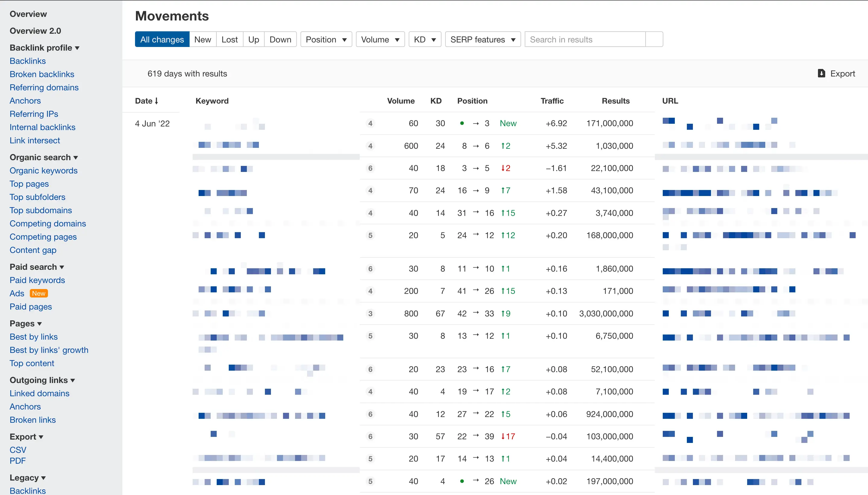
Task: Switch to the Up movements filter
Action: click(253, 39)
